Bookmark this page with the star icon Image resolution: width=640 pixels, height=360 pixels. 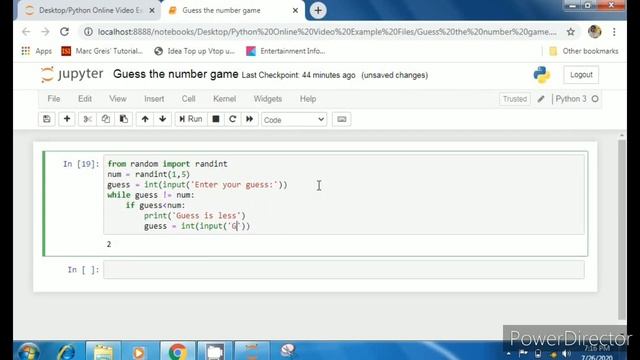571,32
